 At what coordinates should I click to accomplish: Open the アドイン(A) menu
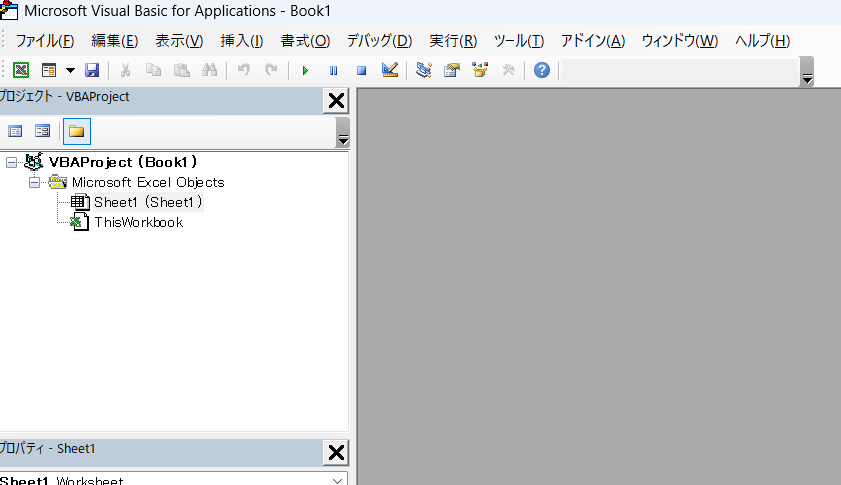click(593, 41)
